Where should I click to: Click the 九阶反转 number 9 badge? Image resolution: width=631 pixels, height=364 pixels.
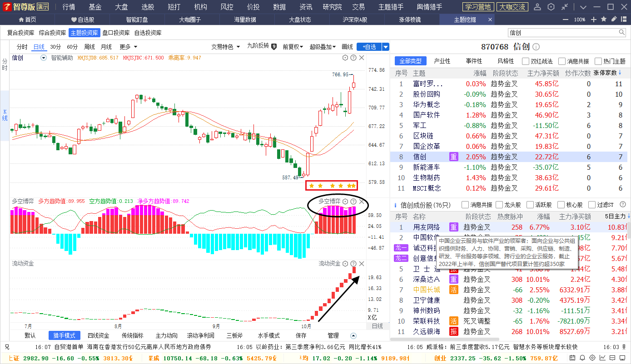pos(274,46)
